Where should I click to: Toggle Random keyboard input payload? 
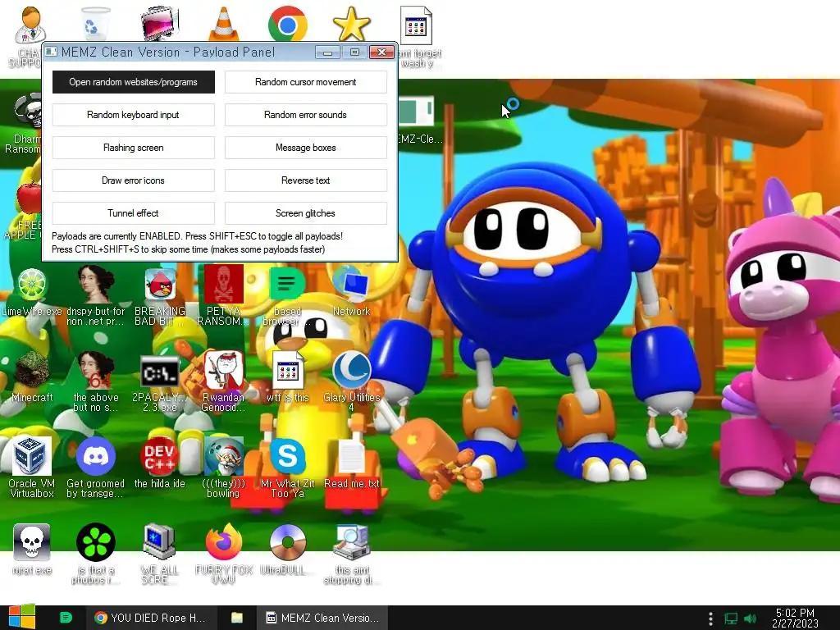pos(134,115)
